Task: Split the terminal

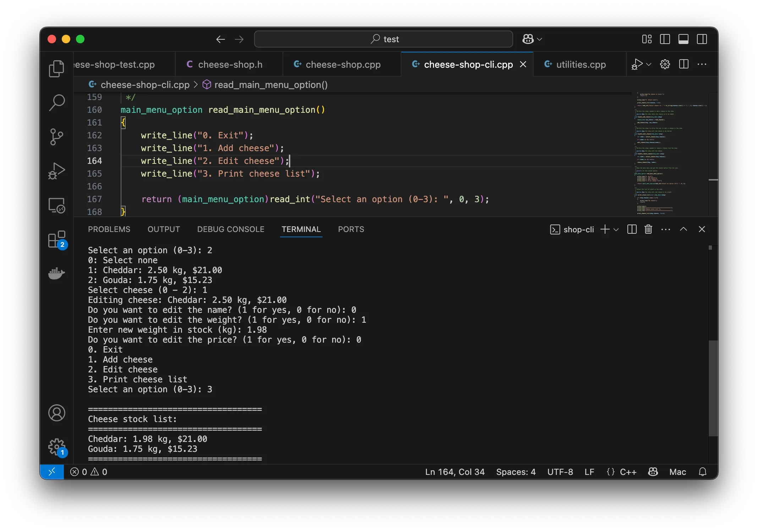Action: coord(632,229)
